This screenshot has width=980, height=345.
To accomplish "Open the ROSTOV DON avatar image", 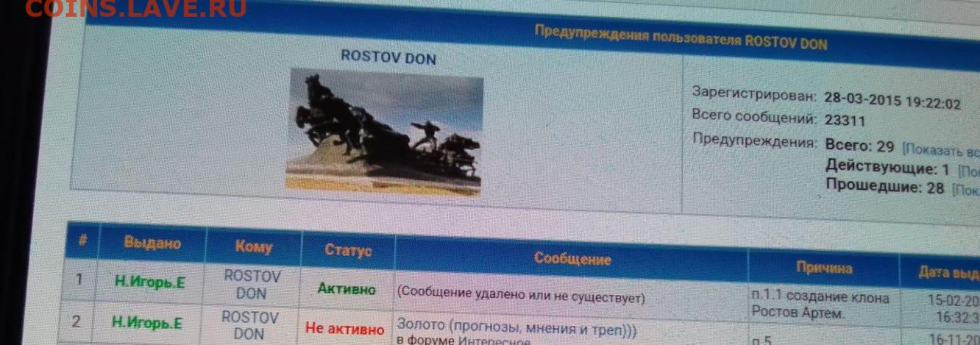I will 384,130.
